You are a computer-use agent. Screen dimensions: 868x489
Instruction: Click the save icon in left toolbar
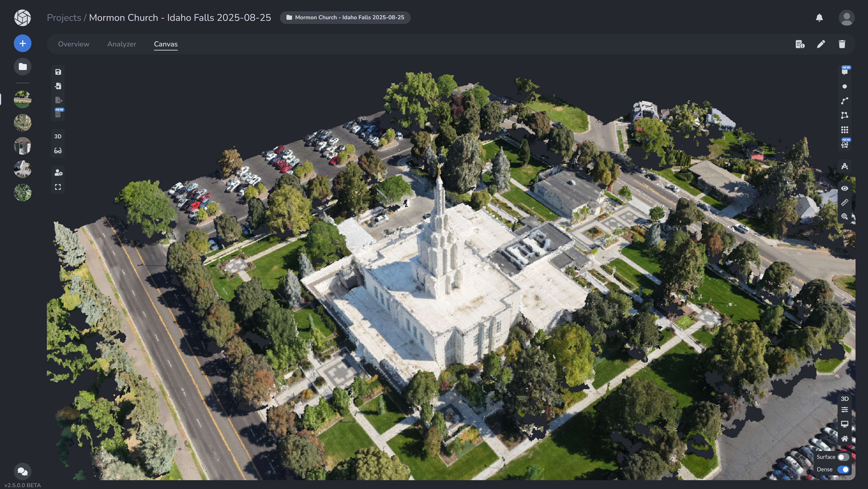(x=58, y=72)
